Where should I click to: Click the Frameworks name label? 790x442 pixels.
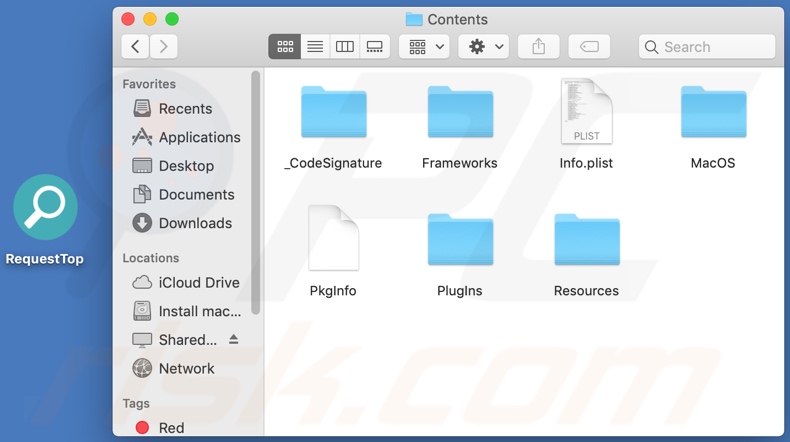pyautogui.click(x=459, y=163)
